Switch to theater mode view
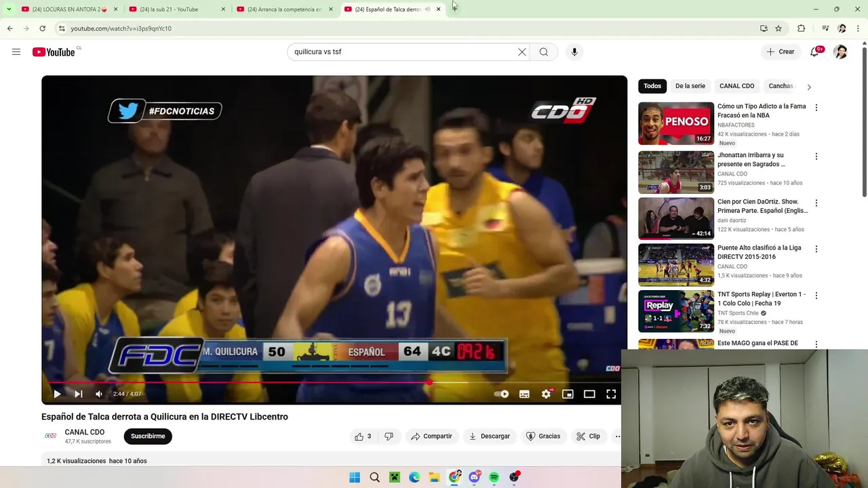The image size is (868, 488). tap(589, 394)
